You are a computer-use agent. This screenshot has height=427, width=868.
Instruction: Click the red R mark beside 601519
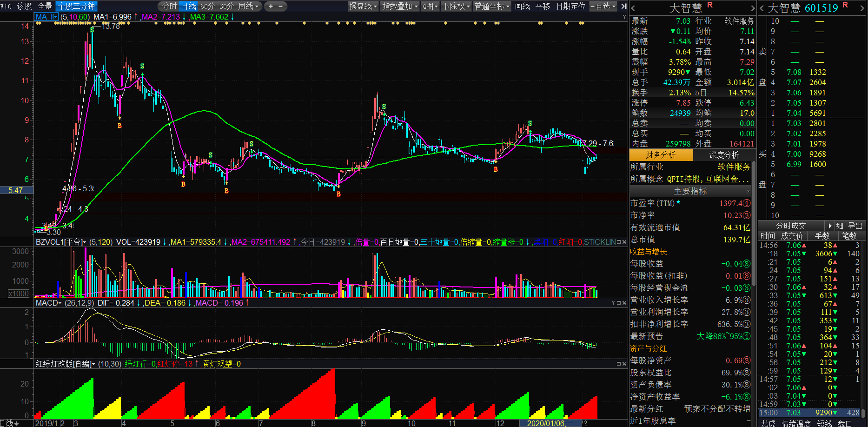tap(845, 5)
